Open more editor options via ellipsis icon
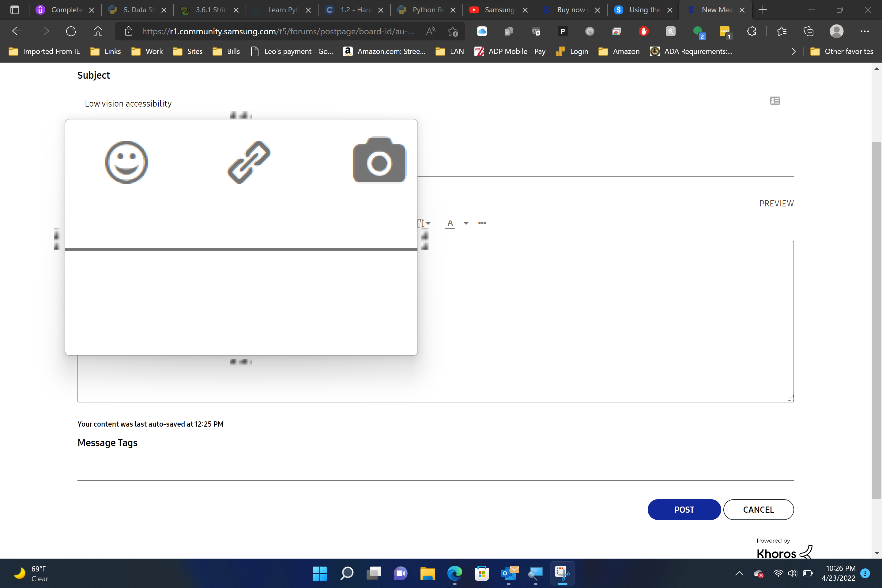The width and height of the screenshot is (882, 588). click(482, 223)
